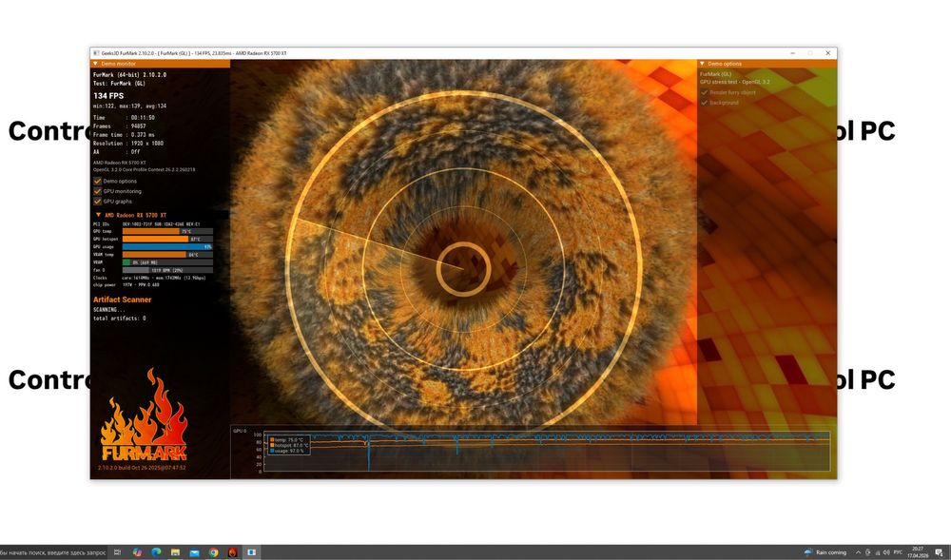951x560 pixels.
Task: Click the 'SCANNING...' status text
Action: pyautogui.click(x=109, y=310)
